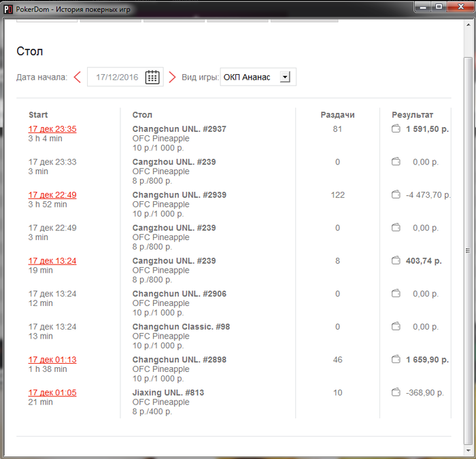Click wallet icon in 17 дек 22:49 3 min row

tap(396, 228)
